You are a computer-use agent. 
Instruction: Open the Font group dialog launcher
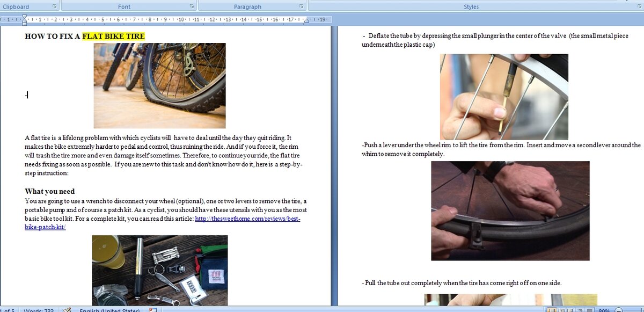(x=192, y=6)
